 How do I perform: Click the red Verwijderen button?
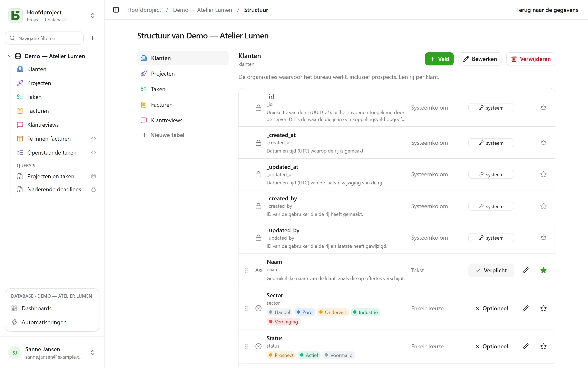[531, 59]
